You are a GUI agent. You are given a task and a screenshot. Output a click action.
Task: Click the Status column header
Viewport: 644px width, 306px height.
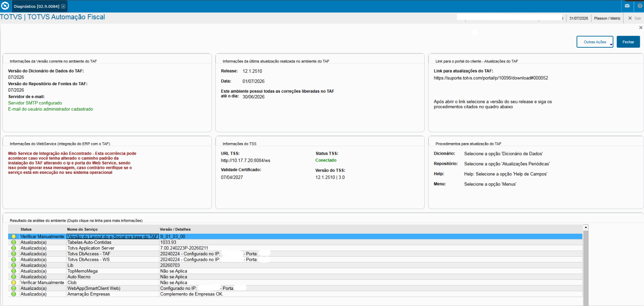click(26, 229)
